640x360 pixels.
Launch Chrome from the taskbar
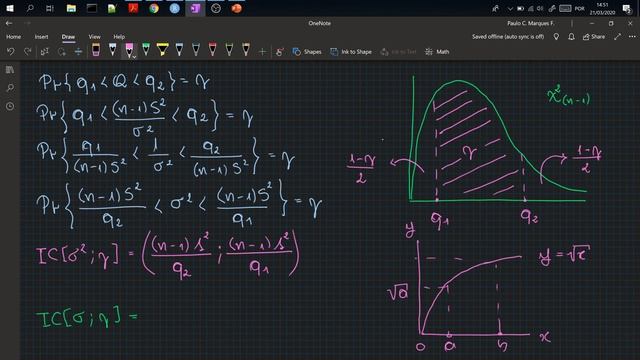(x=154, y=8)
